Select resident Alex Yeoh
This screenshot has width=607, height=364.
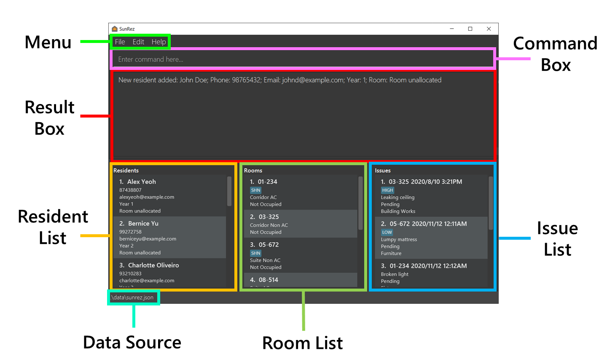(170, 196)
